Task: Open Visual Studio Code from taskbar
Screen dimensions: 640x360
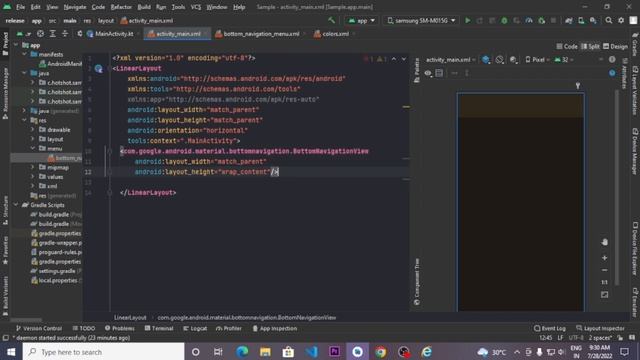Action: (x=311, y=352)
